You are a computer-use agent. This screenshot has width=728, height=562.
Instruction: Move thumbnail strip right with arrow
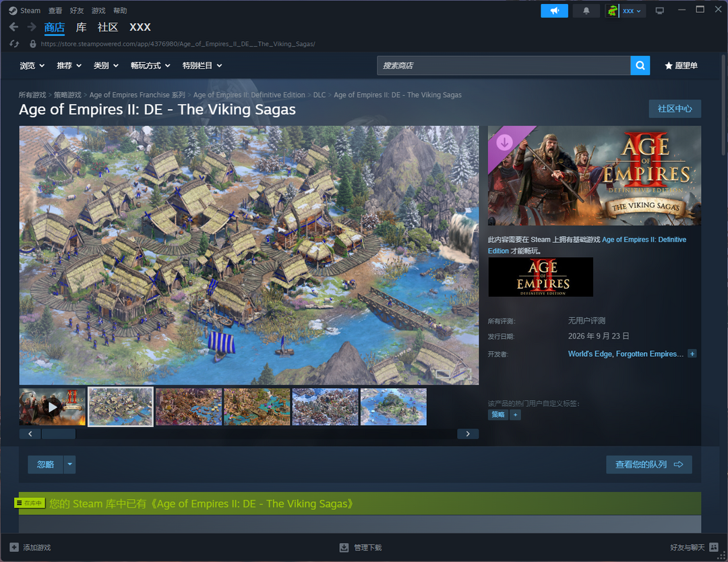(x=468, y=434)
